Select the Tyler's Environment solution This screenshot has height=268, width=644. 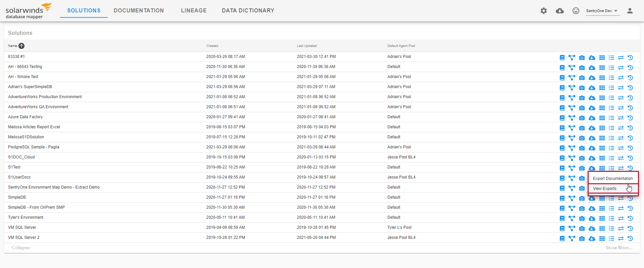pyautogui.click(x=25, y=217)
